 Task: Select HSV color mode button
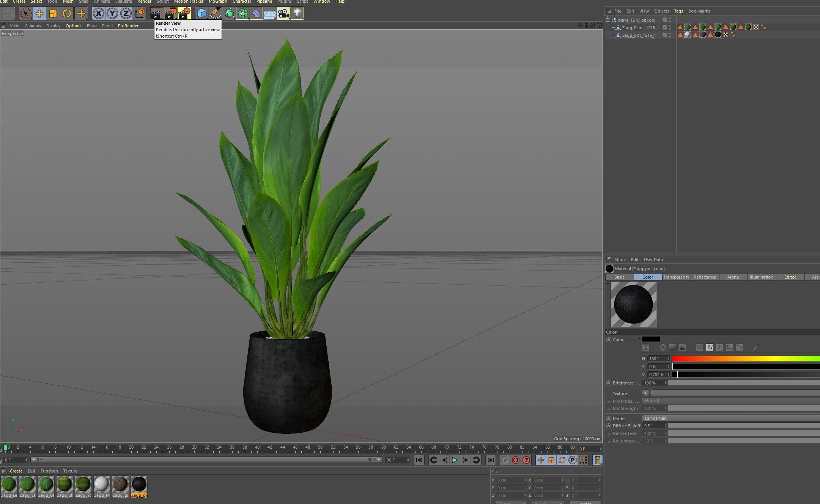709,347
